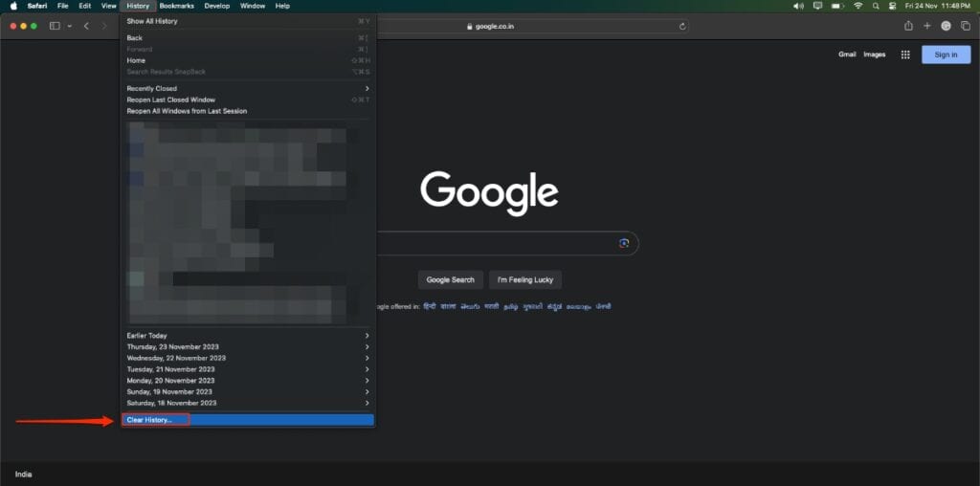The height and width of the screenshot is (486, 980).
Task: Open a new tab with plus icon
Action: pyautogui.click(x=926, y=26)
